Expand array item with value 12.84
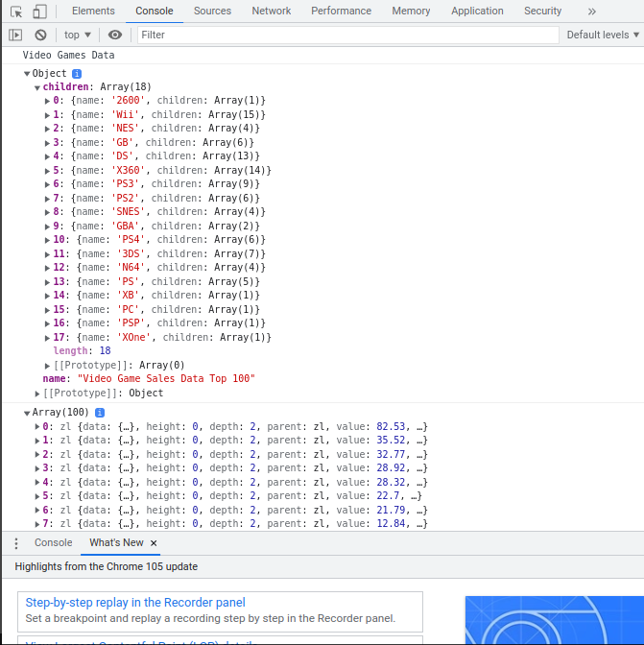Viewport: 644px width, 645px height. coord(37,524)
